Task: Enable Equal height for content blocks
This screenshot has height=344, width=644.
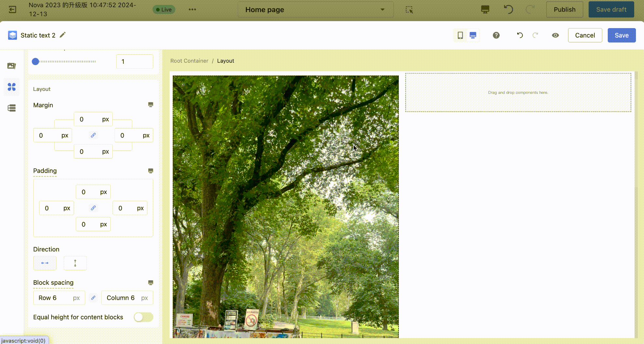Action: click(143, 317)
